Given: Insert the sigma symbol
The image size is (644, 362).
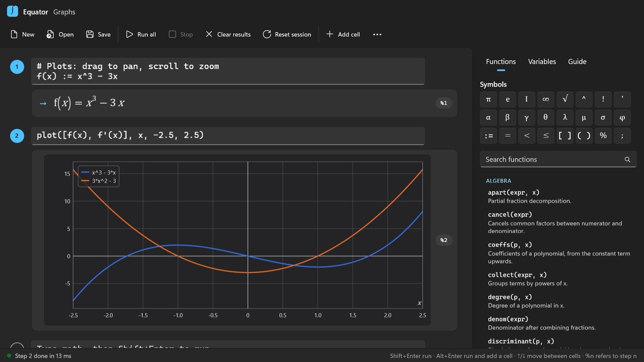Looking at the screenshot, I should [603, 117].
